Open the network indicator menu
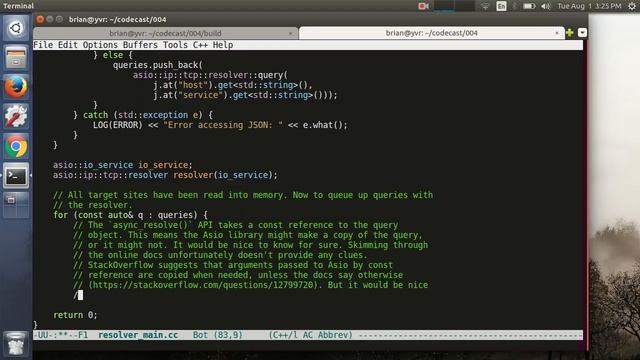The height and width of the screenshot is (360, 640). pyautogui.click(x=485, y=6)
